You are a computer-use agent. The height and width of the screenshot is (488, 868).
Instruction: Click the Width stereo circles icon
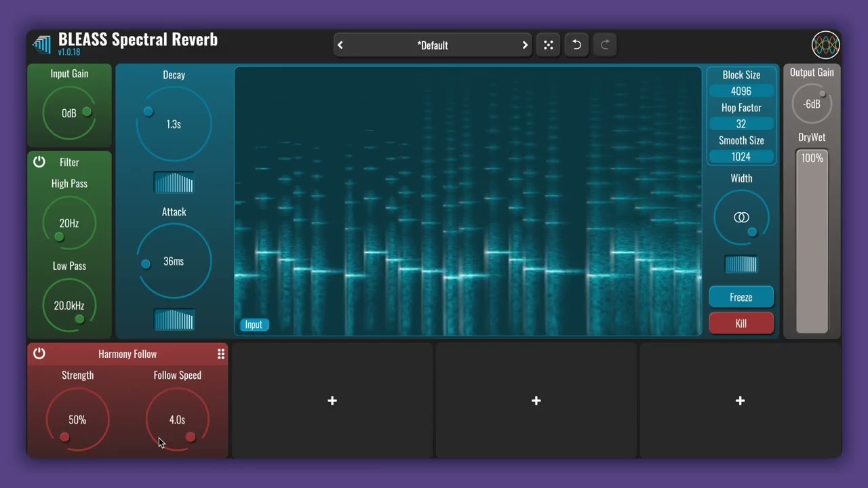[x=741, y=218]
